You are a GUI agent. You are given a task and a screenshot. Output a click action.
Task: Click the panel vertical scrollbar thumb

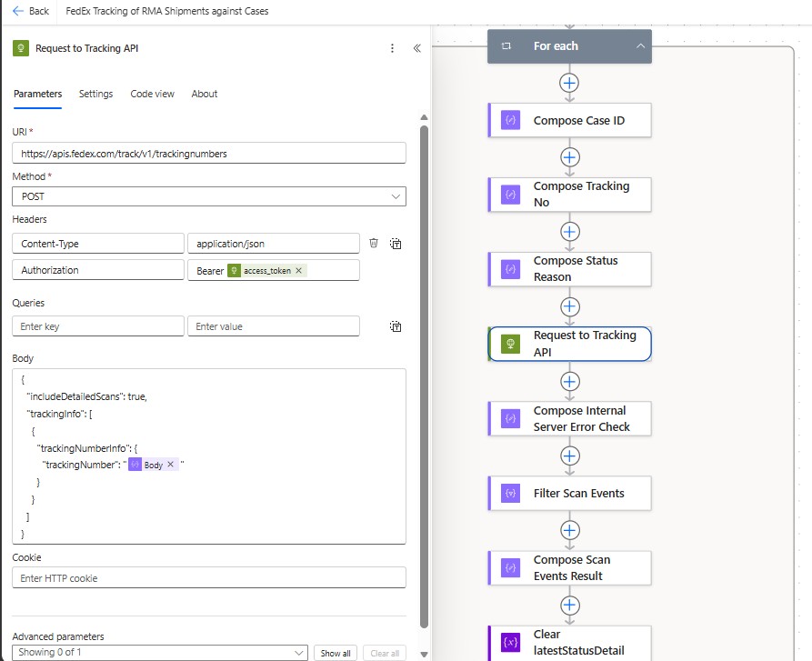tap(424, 376)
